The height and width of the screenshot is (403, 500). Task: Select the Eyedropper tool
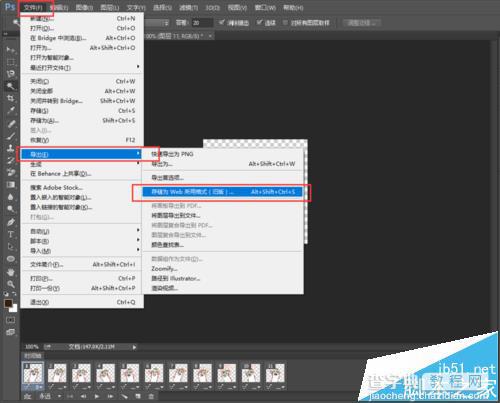click(11, 110)
